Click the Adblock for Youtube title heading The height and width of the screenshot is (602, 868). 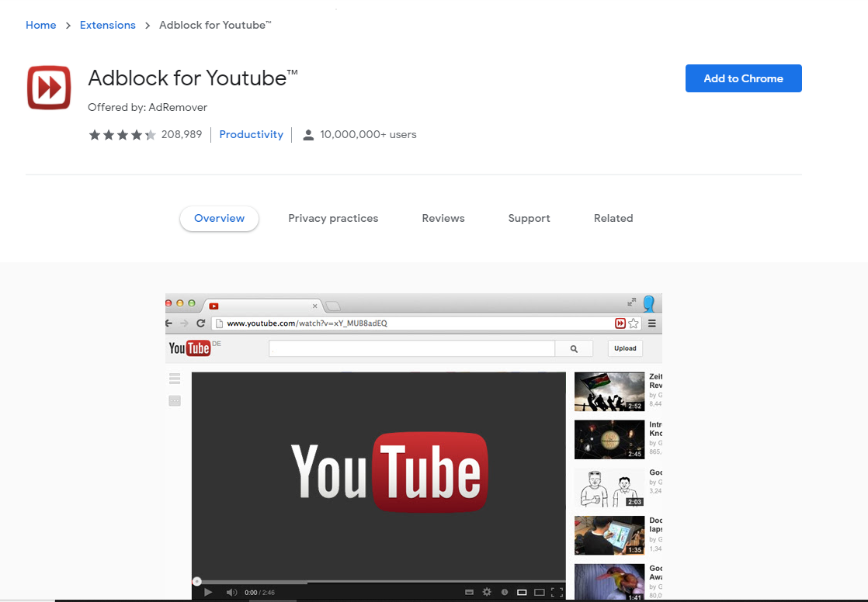pos(193,78)
